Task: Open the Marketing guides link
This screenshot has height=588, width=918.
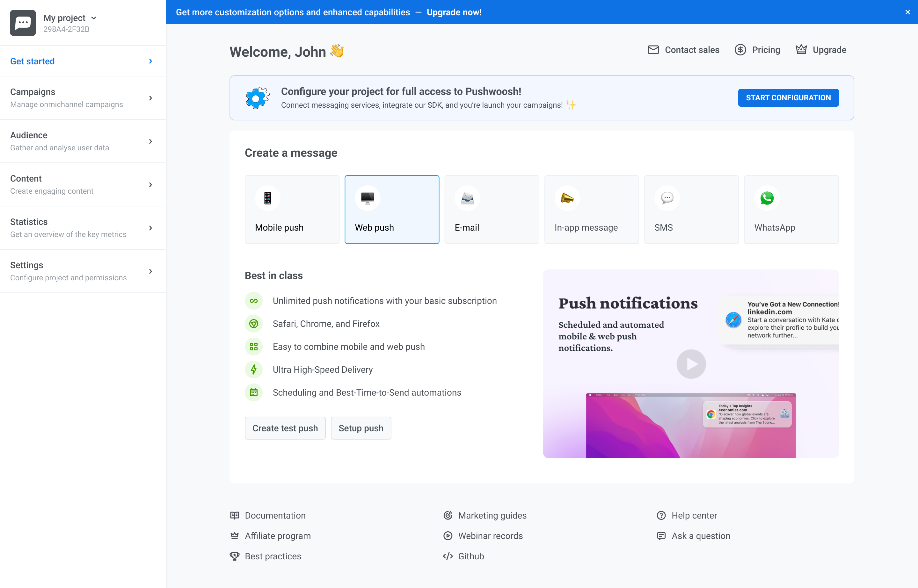Action: 492,515
